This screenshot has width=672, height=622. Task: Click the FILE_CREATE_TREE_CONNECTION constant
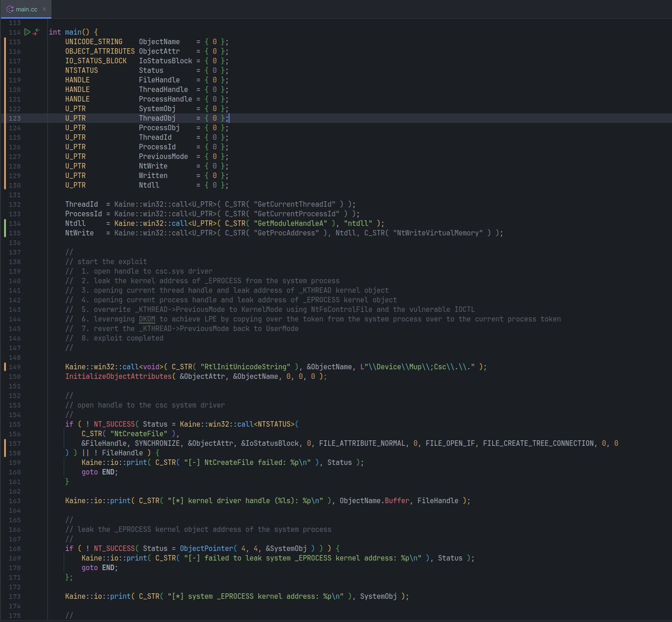click(538, 443)
